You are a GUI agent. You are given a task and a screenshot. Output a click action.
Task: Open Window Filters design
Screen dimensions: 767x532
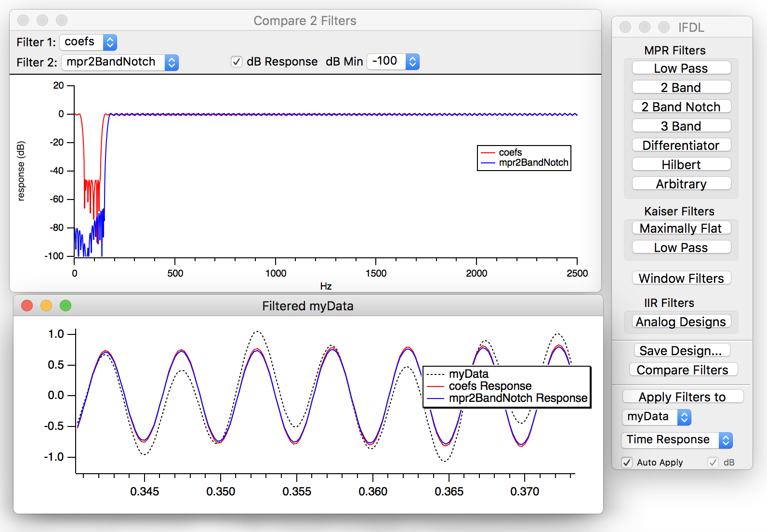tap(681, 278)
